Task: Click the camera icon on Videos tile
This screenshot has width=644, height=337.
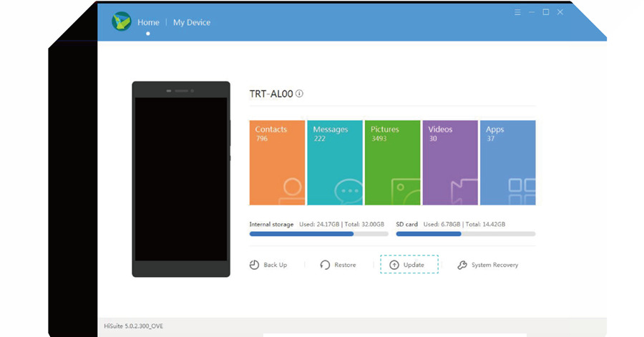Action: (464, 191)
